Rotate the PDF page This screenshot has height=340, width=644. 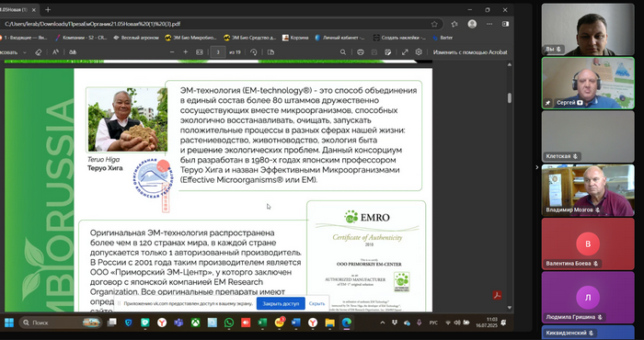(x=253, y=52)
